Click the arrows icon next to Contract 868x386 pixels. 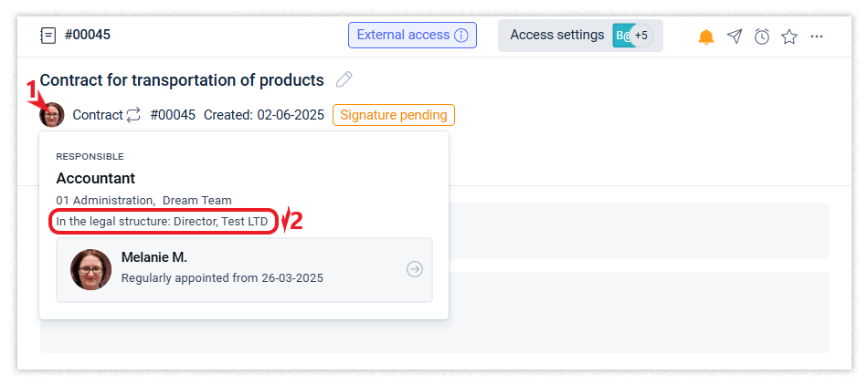tap(134, 115)
